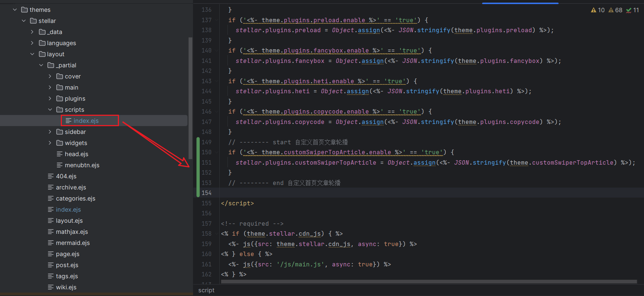Collapse the _partial folder arrow

[x=41, y=65]
